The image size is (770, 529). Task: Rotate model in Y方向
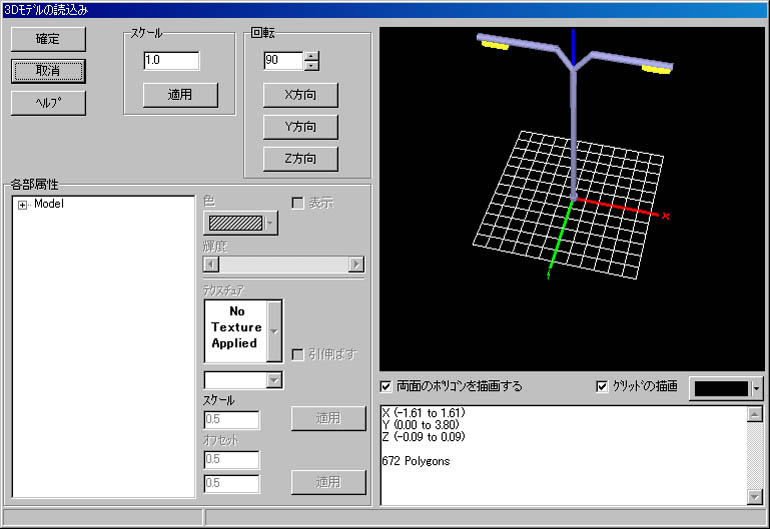(x=301, y=127)
